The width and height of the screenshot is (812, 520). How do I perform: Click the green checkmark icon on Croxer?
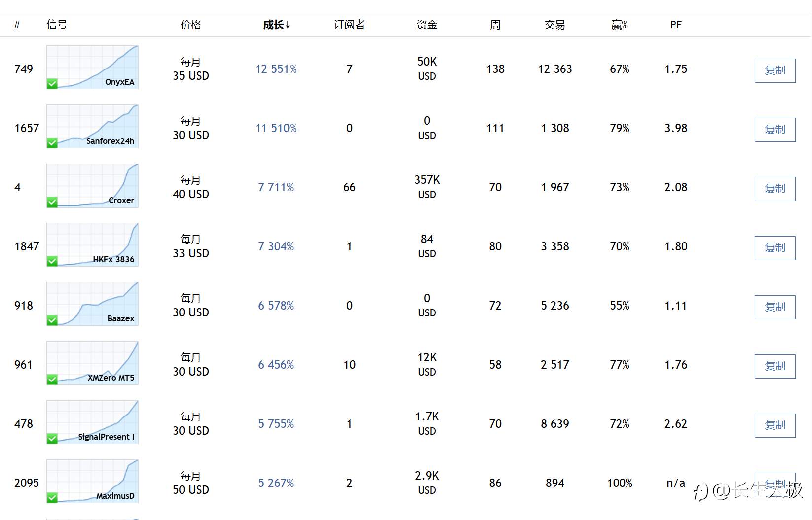tap(52, 202)
